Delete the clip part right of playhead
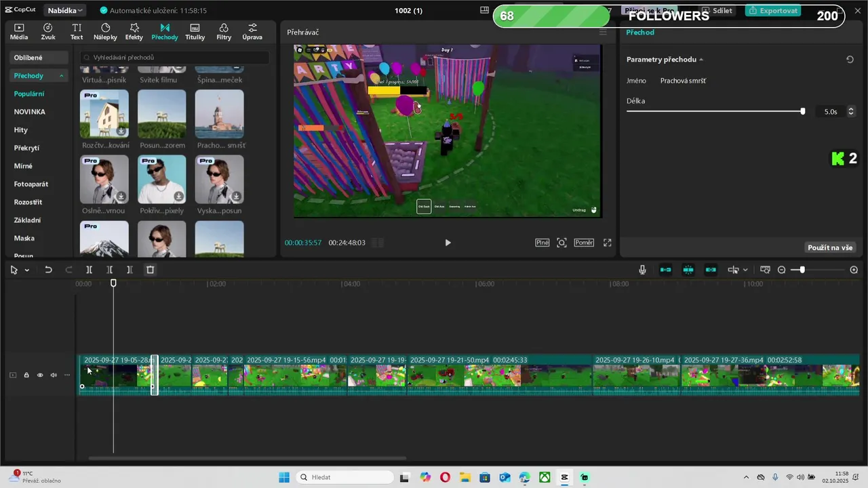Image resolution: width=868 pixels, height=488 pixels. [x=130, y=270]
